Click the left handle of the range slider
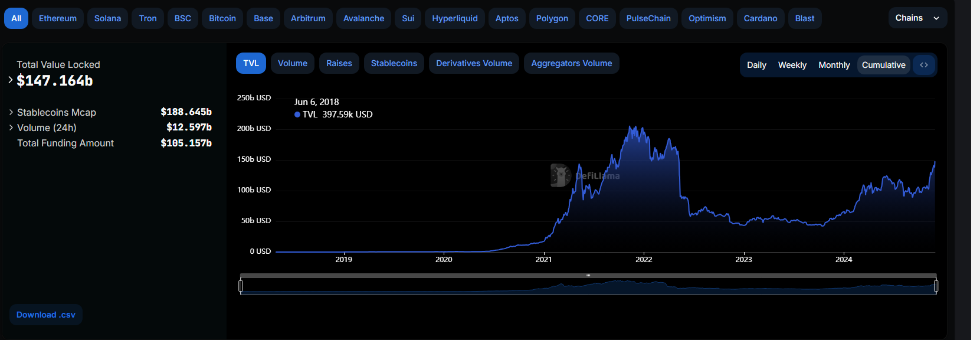980x340 pixels. 241,286
